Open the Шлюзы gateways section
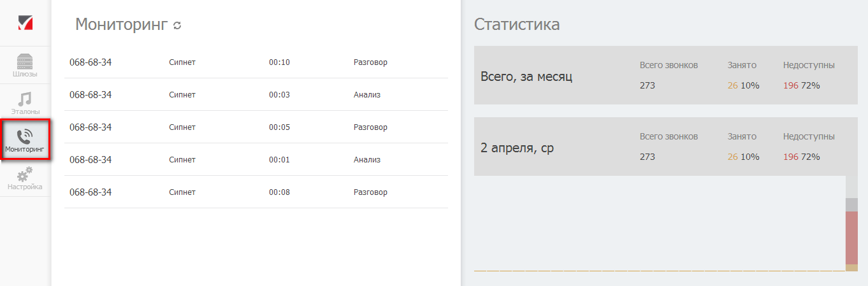This screenshot has height=286, width=868. pyautogui.click(x=25, y=66)
